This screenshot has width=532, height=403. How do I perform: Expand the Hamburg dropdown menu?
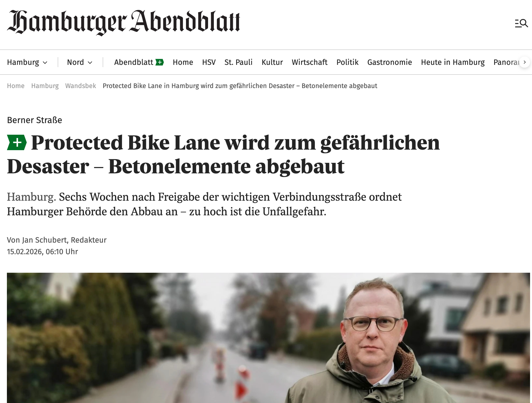(x=27, y=62)
